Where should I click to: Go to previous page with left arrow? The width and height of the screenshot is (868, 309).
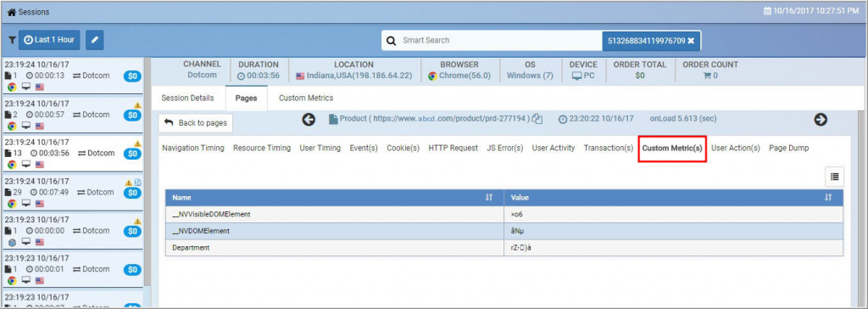(309, 120)
